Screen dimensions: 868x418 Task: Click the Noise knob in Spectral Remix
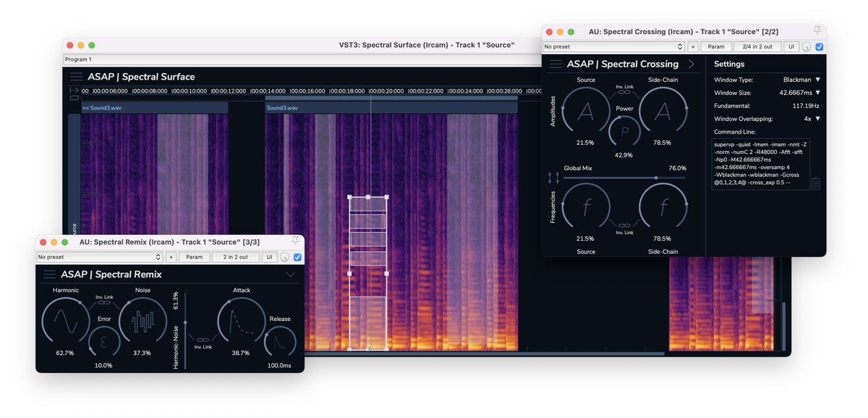click(x=142, y=320)
